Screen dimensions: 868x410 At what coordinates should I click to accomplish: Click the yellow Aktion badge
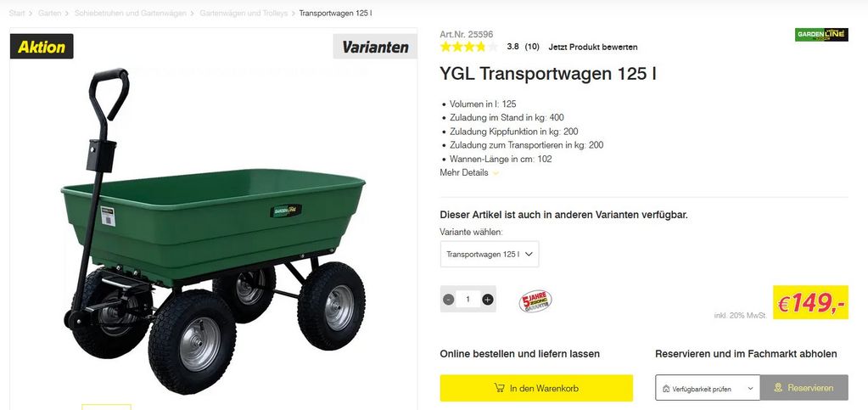(x=42, y=47)
